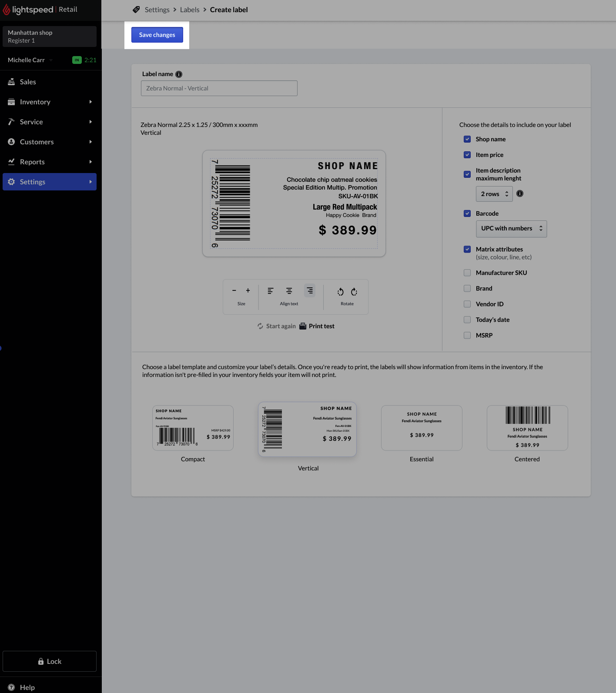Center-align the label text

(289, 290)
